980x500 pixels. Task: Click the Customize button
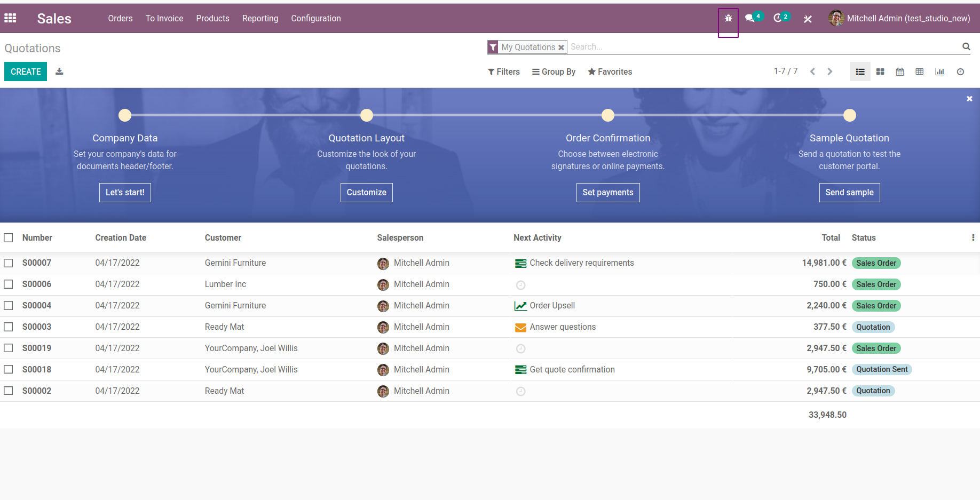[366, 193]
